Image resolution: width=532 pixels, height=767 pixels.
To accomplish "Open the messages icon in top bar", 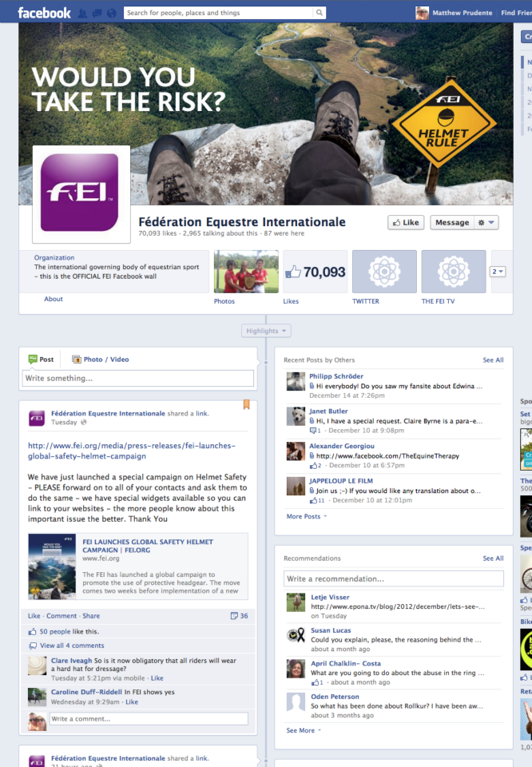I will [97, 14].
